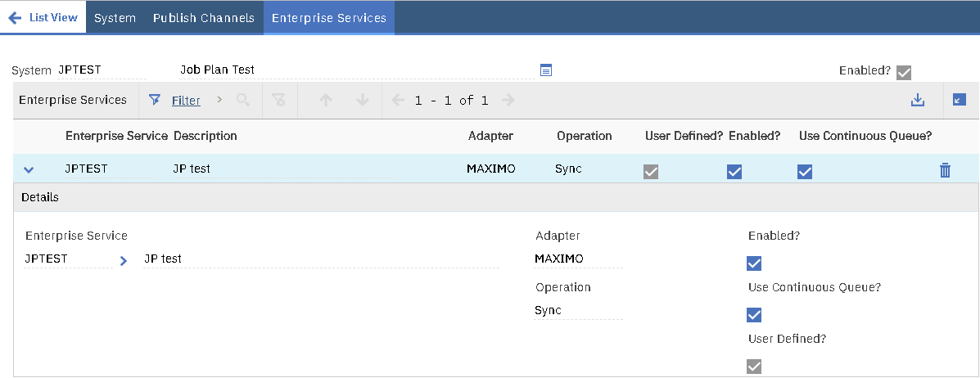Image resolution: width=980 pixels, height=378 pixels.
Task: Toggle Use Continuous Queue? checkbox in Details
Action: [754, 315]
